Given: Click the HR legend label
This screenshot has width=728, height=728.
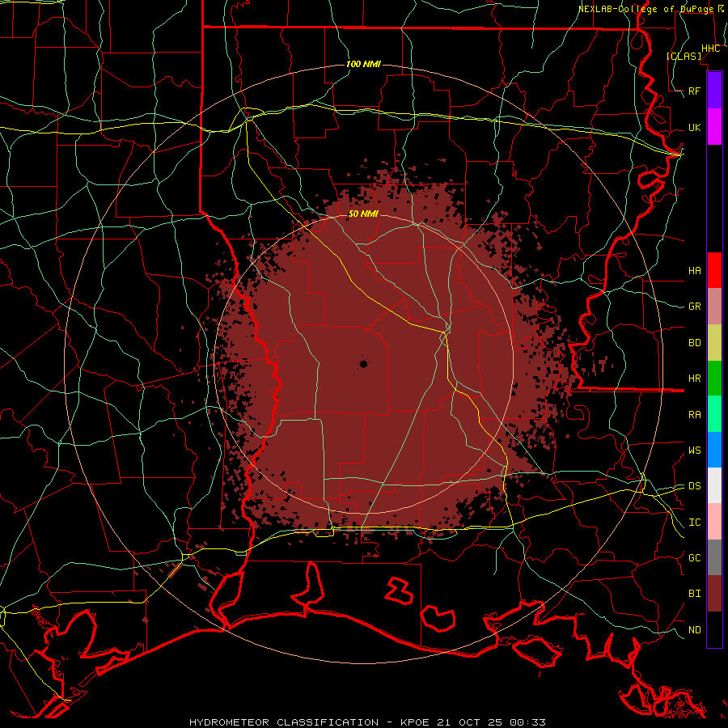Looking at the screenshot, I should point(695,379).
